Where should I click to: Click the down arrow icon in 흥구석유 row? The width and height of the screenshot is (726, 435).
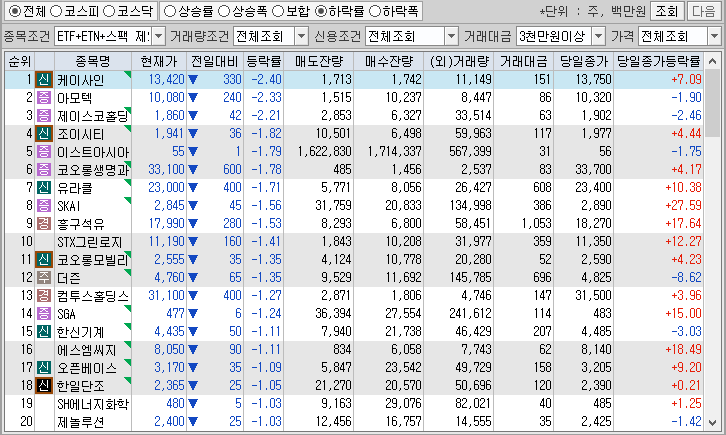(193, 224)
